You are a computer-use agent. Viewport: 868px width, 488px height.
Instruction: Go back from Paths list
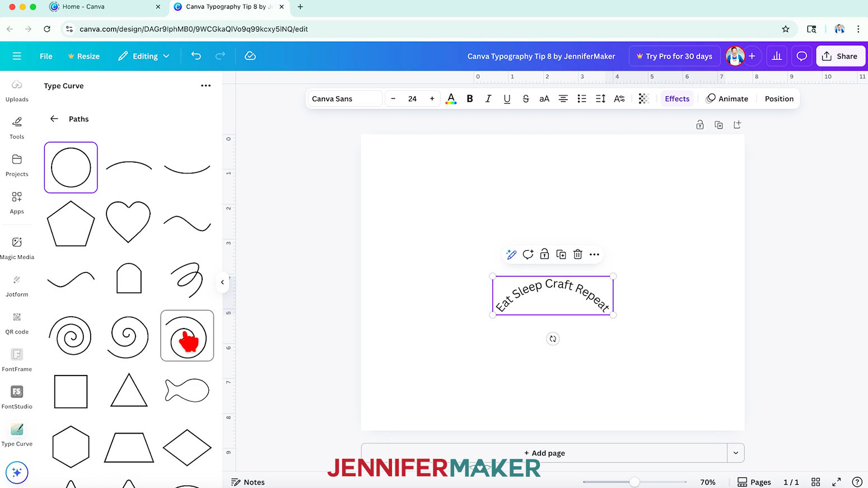(x=54, y=119)
